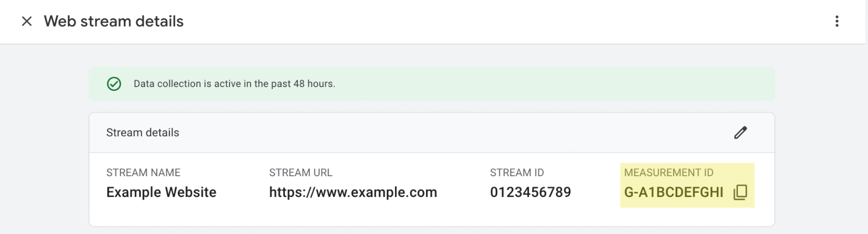The width and height of the screenshot is (868, 234).
Task: Edit stream details with the pencil icon
Action: (x=740, y=133)
